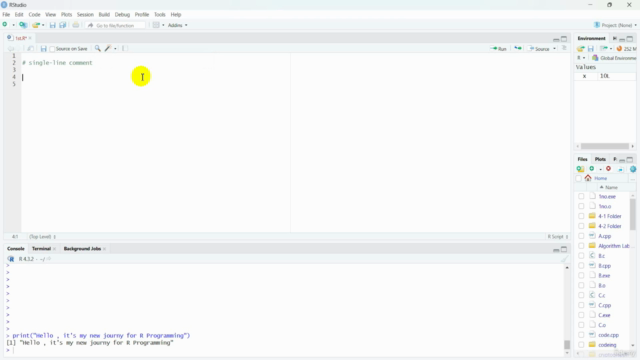Click the memory usage 252 MiB indicator
The height and width of the screenshot is (360, 640).
pos(627,49)
